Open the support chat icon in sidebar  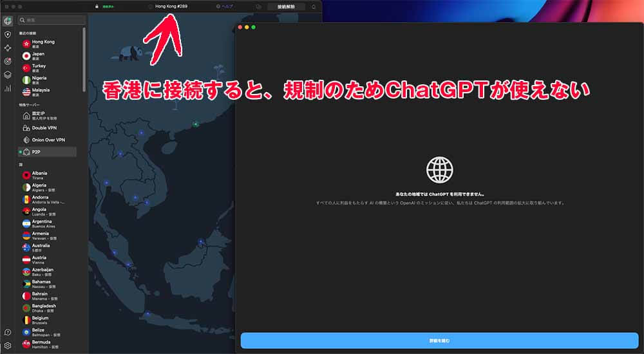[7, 332]
